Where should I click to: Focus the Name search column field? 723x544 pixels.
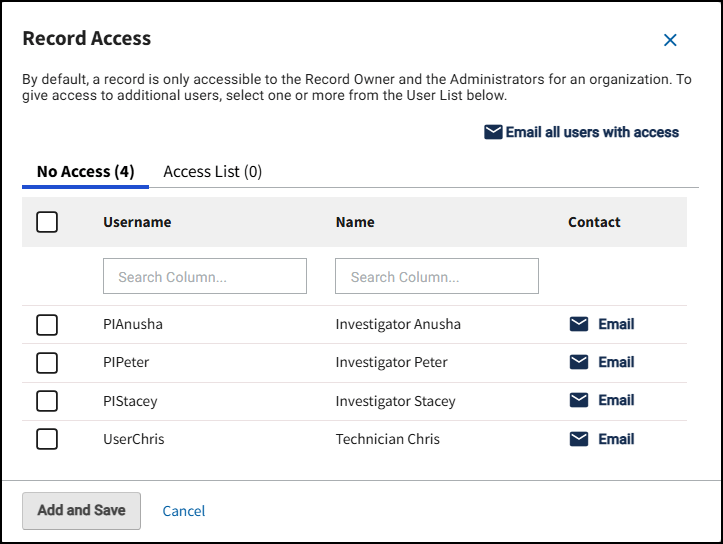[437, 276]
